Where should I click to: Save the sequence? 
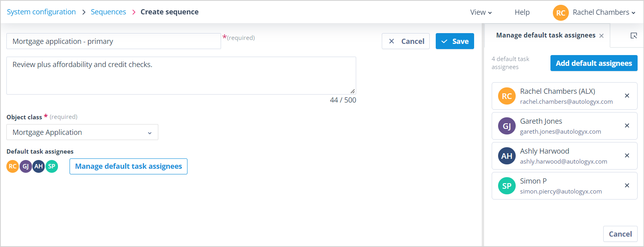click(455, 41)
